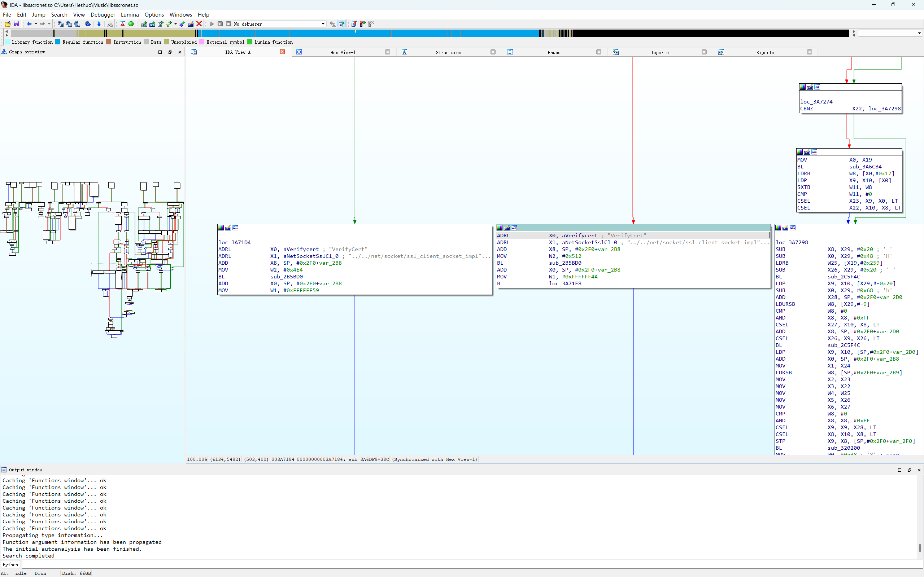Click the pause process button
Screen dimensions: 924x577
(220, 24)
